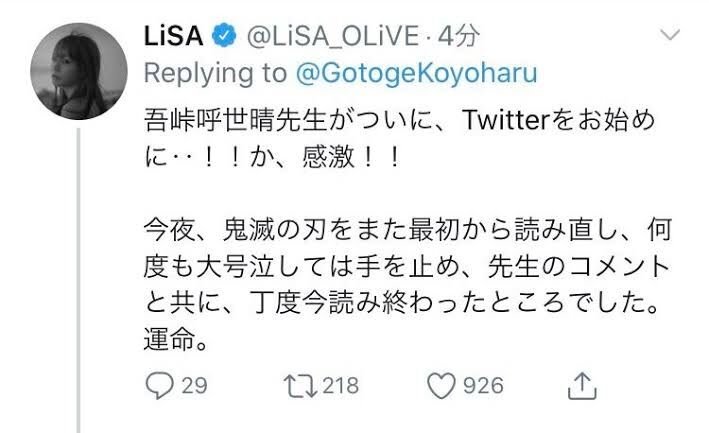Open tweet by clicking first line about Twitter

pos(399,121)
